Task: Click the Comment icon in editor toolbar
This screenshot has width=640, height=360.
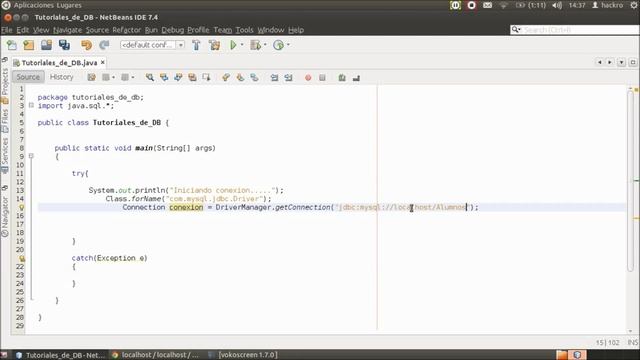Action: coord(342,78)
